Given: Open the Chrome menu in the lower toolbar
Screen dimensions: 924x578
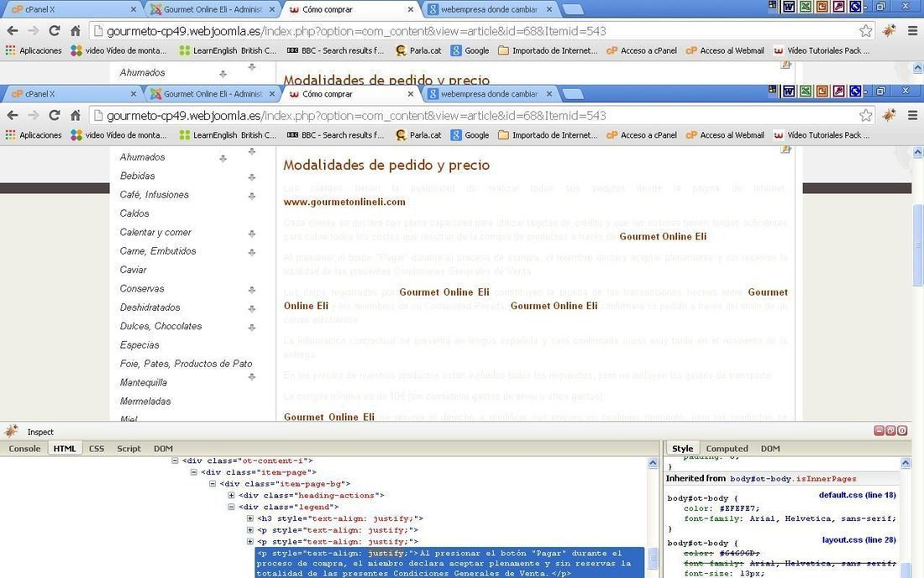Looking at the screenshot, I should (912, 115).
